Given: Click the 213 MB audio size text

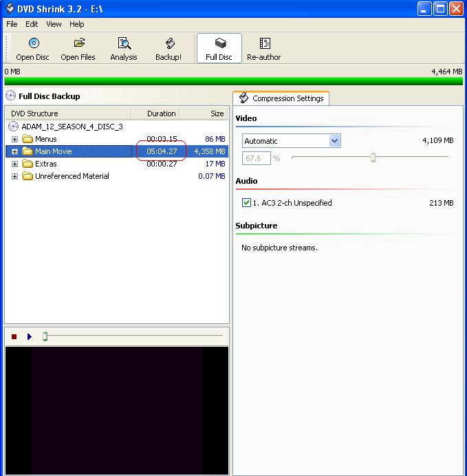Looking at the screenshot, I should [x=441, y=203].
